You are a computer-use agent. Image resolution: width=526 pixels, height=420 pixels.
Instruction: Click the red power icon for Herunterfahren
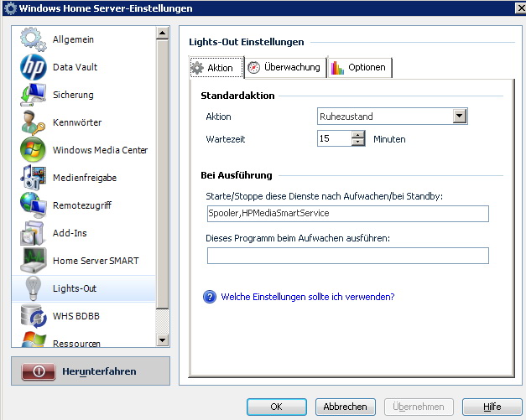pyautogui.click(x=39, y=371)
